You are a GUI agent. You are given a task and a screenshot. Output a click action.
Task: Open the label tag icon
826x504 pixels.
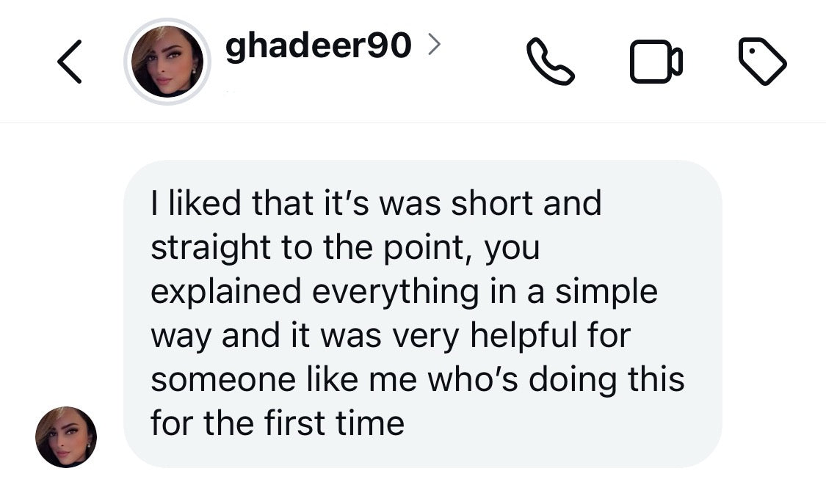pyautogui.click(x=763, y=62)
